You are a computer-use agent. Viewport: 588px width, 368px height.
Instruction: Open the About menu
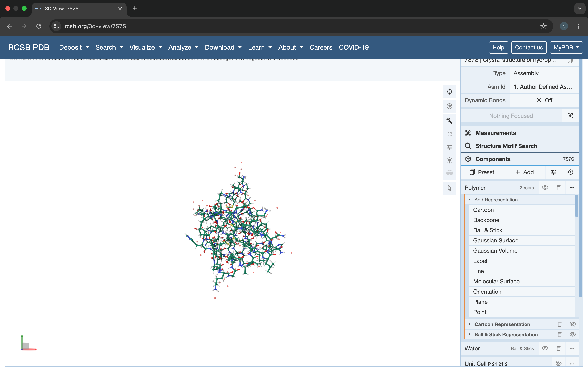pyautogui.click(x=291, y=47)
